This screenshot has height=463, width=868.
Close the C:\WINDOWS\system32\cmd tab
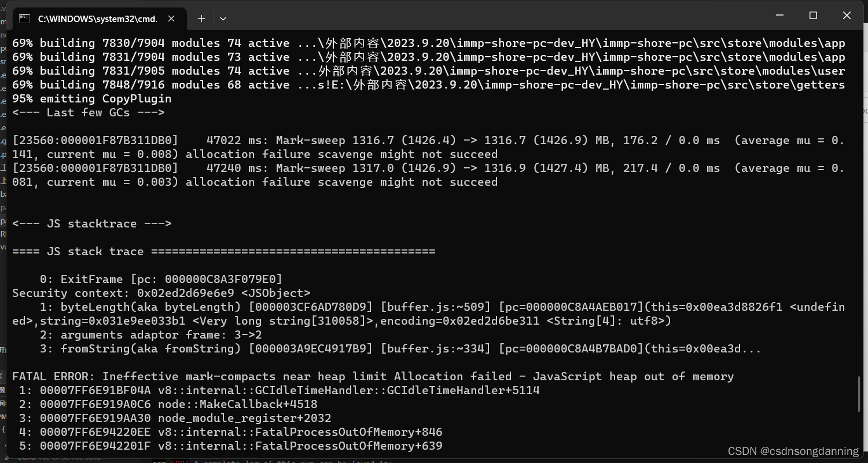(171, 19)
